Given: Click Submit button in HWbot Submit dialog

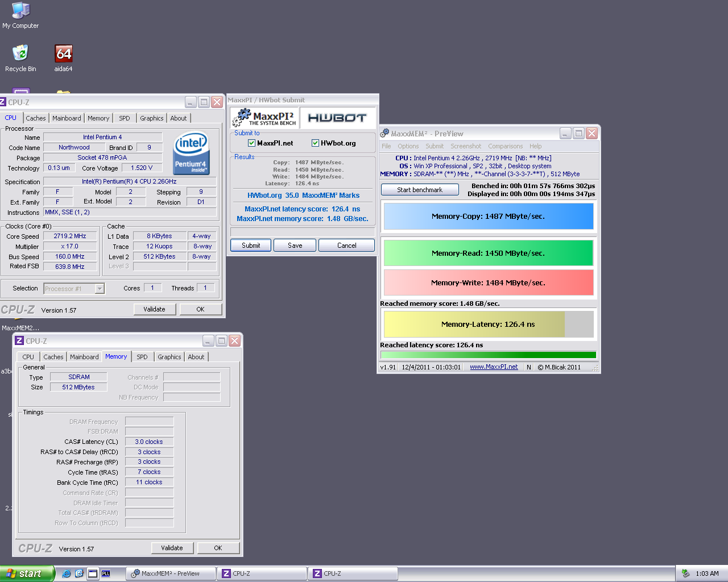Looking at the screenshot, I should pos(251,246).
